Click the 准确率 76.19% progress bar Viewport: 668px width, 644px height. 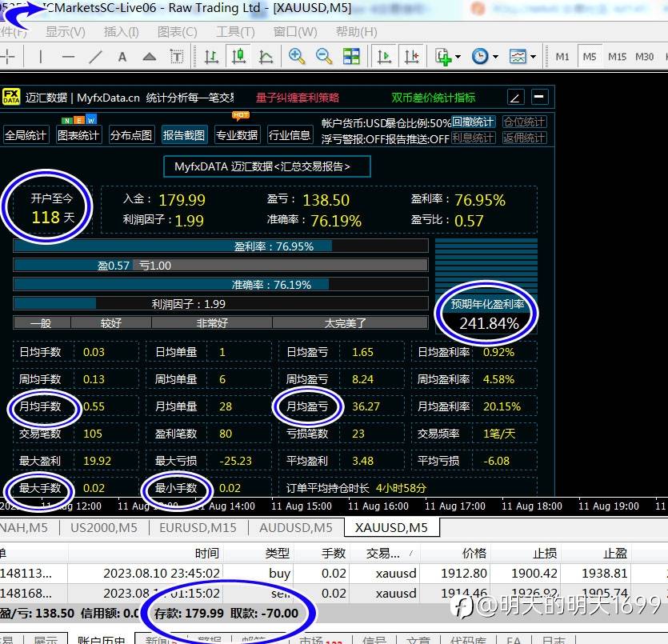pyautogui.click(x=221, y=285)
